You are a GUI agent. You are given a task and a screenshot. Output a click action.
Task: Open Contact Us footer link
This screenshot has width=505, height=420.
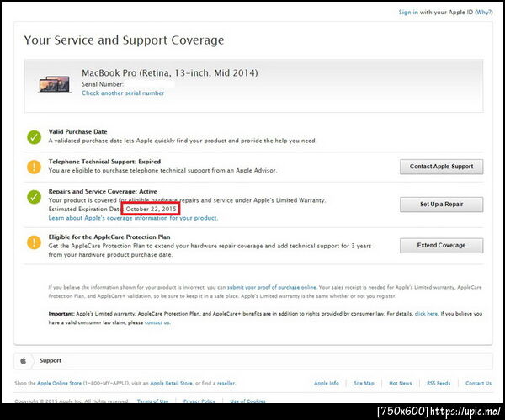coord(478,383)
